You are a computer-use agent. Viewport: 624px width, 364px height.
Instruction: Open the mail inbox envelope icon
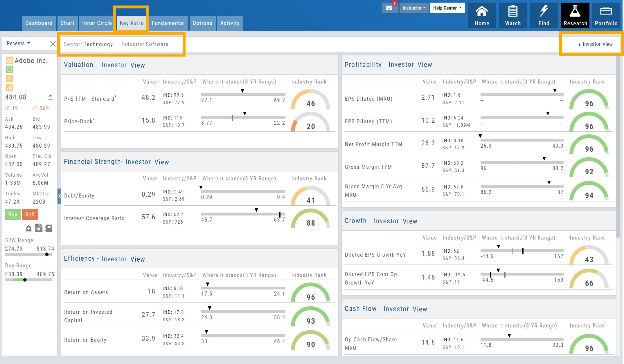pyautogui.click(x=389, y=8)
